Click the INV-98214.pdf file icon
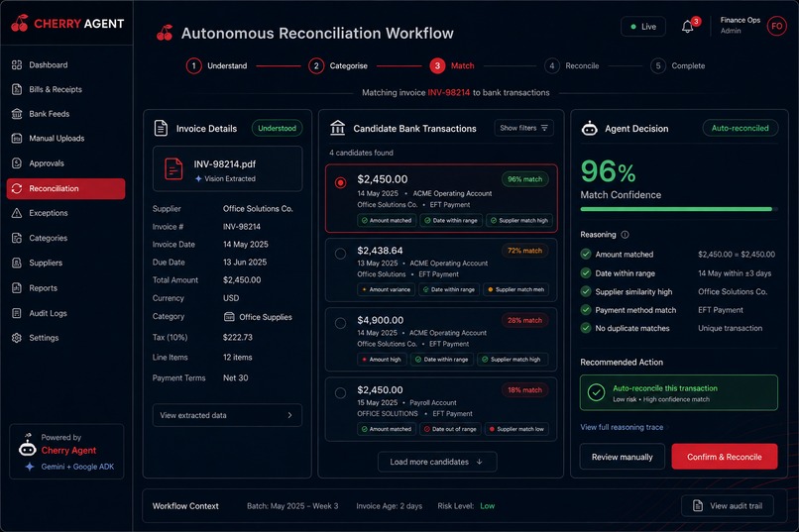799x532 pixels. (x=173, y=169)
